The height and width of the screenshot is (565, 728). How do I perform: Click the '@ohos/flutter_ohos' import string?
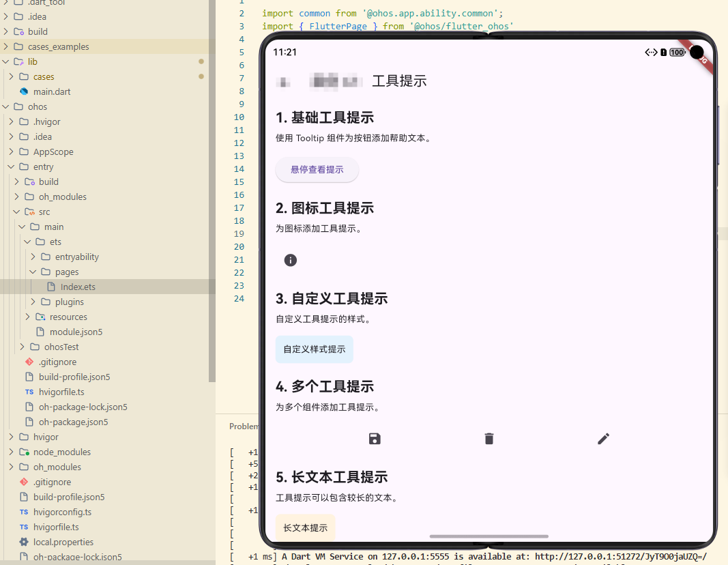pos(461,27)
